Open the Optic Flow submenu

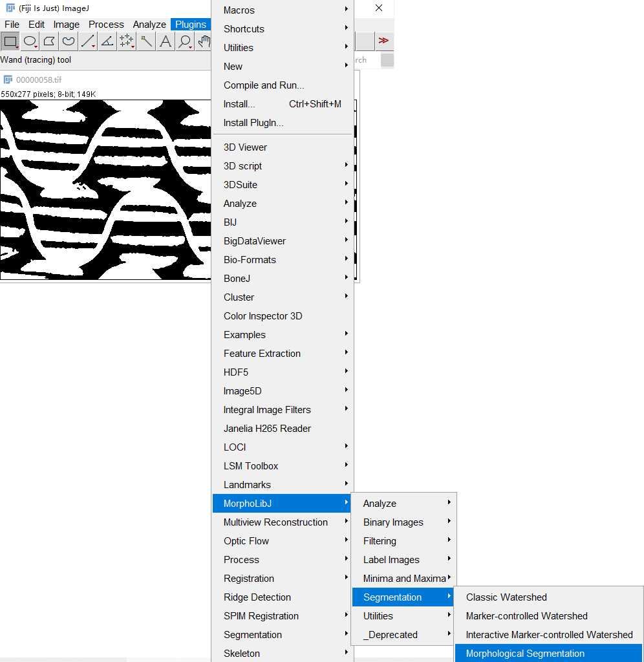click(282, 541)
